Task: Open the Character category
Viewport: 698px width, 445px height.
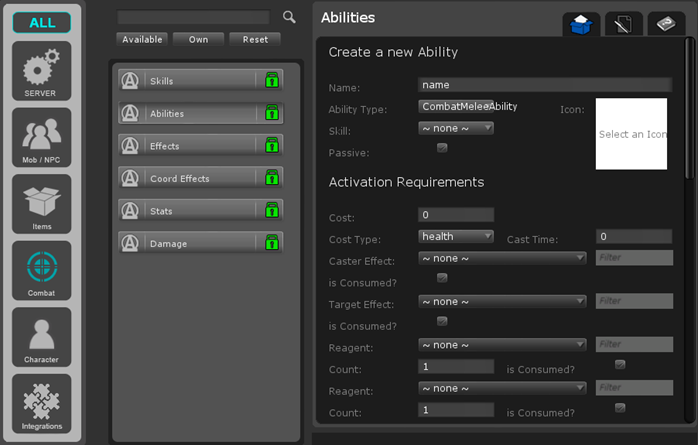Action: coord(41,337)
